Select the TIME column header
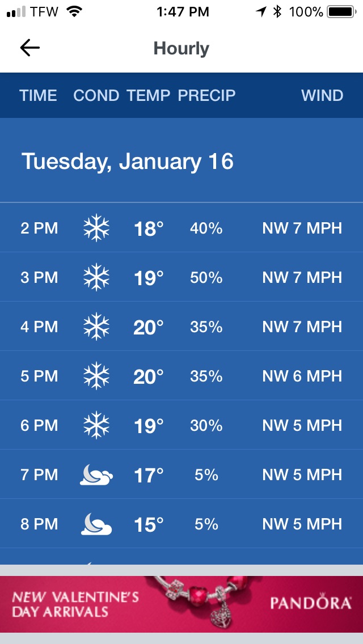This screenshot has height=644, width=363. tap(38, 95)
